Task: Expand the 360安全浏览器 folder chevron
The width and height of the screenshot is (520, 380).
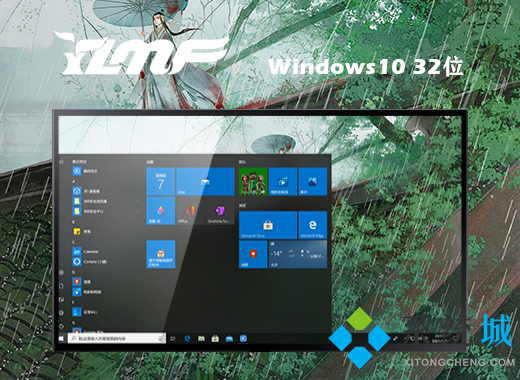Action: point(138,201)
